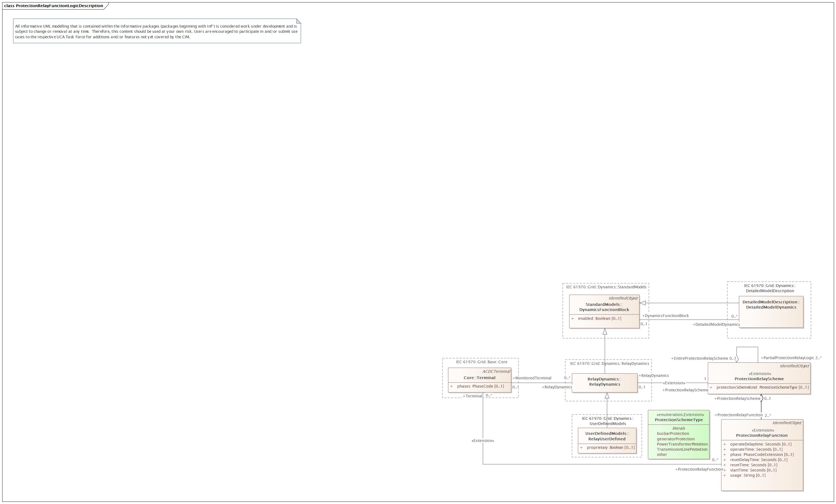Screen dimensions: 836x504
Task: Click the '+EntireProtectionRelayScheme 0..1' role label
Action: point(703,359)
